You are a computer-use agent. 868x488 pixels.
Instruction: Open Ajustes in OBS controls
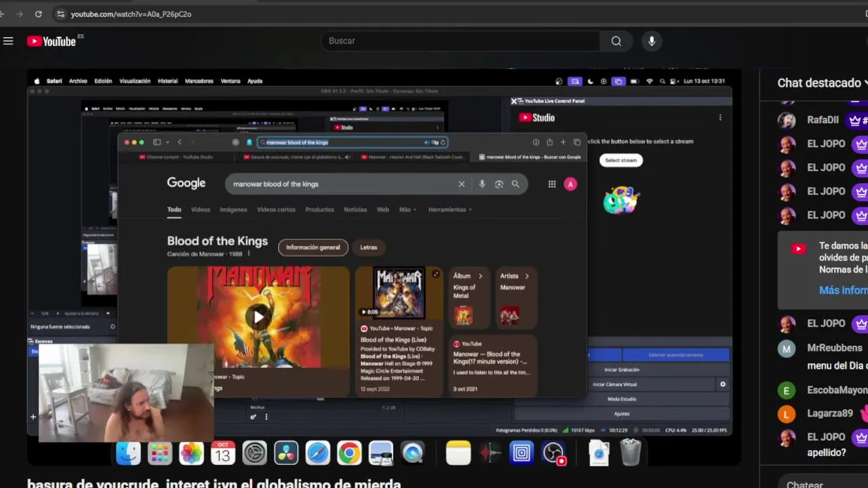coord(621,413)
